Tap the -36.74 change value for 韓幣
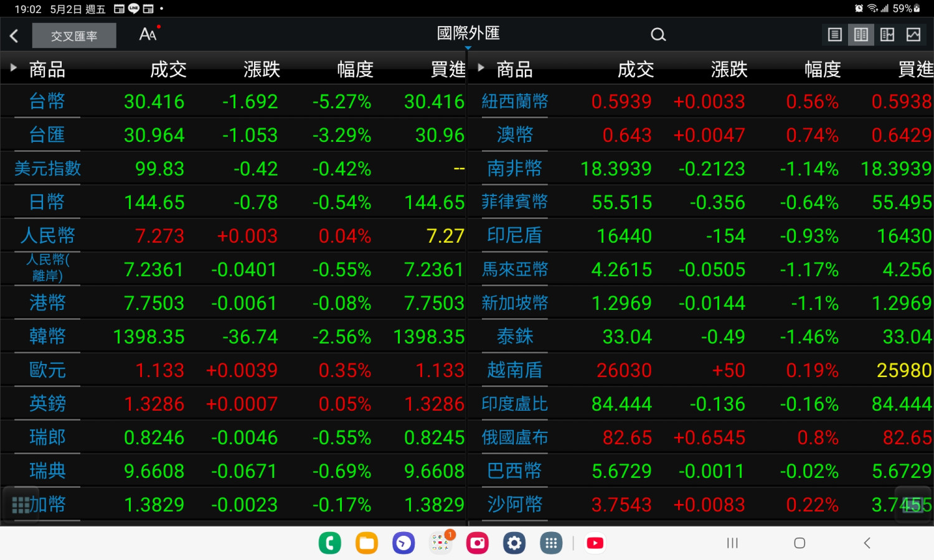This screenshot has width=934, height=560. (250, 337)
